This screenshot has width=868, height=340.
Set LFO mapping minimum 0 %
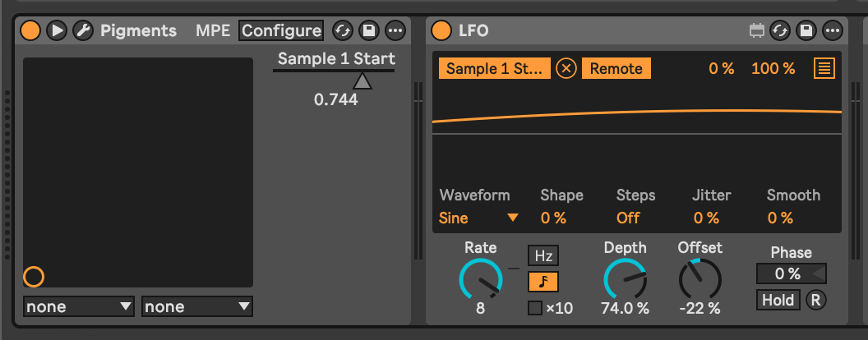[x=722, y=69]
